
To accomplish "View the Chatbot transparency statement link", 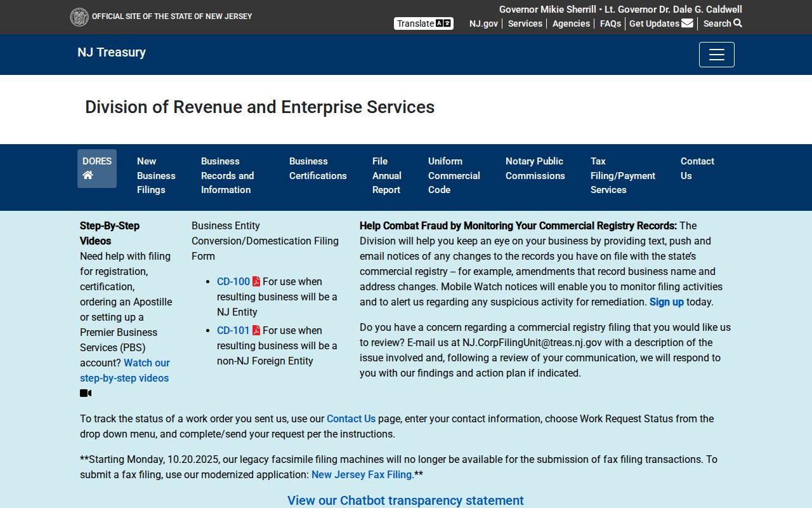I will (x=405, y=500).
